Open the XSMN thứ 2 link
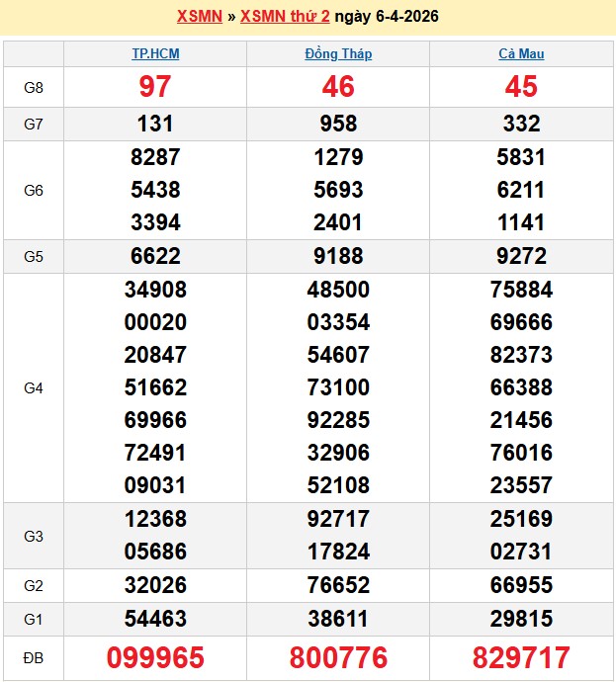 pyautogui.click(x=285, y=16)
